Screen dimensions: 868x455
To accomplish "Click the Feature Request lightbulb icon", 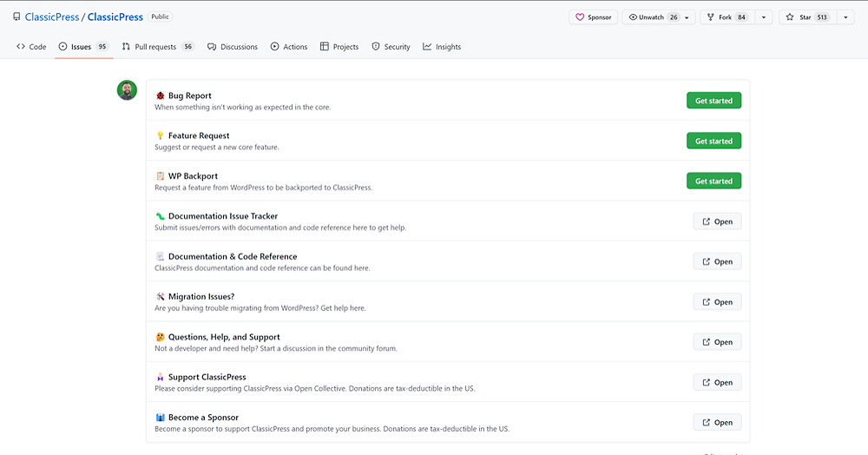I will [160, 135].
